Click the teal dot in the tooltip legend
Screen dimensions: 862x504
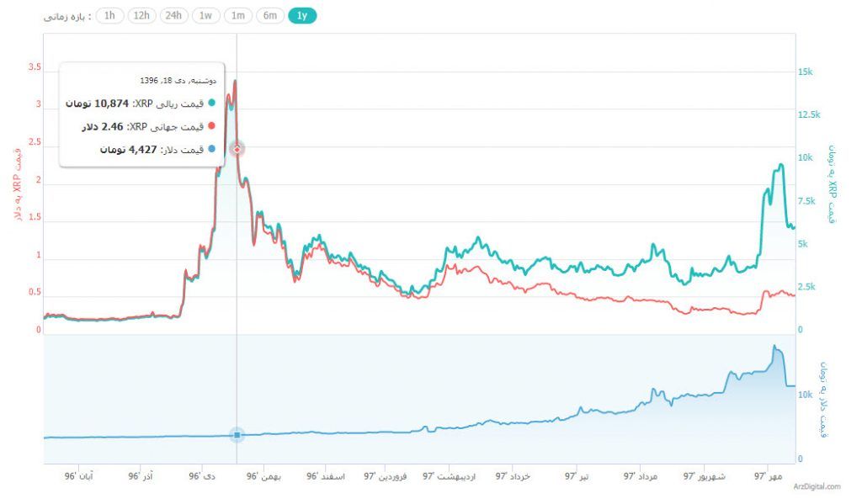coord(211,103)
